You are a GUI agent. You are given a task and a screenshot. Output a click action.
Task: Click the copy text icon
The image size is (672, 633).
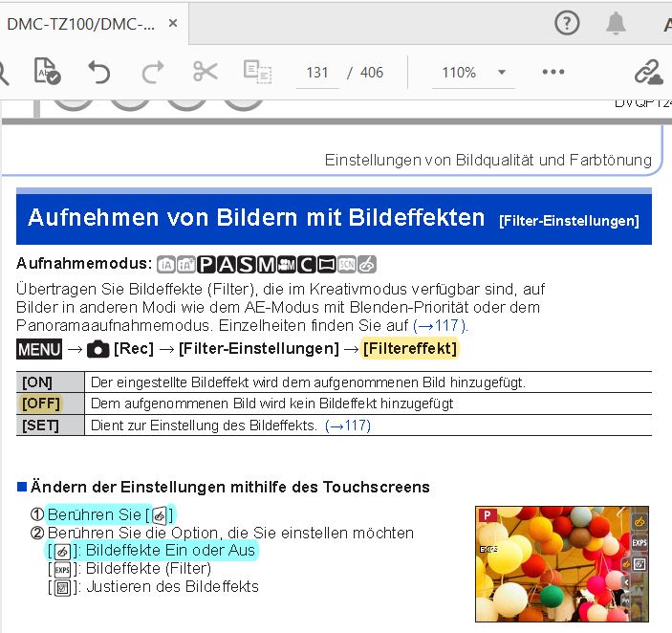click(x=257, y=72)
